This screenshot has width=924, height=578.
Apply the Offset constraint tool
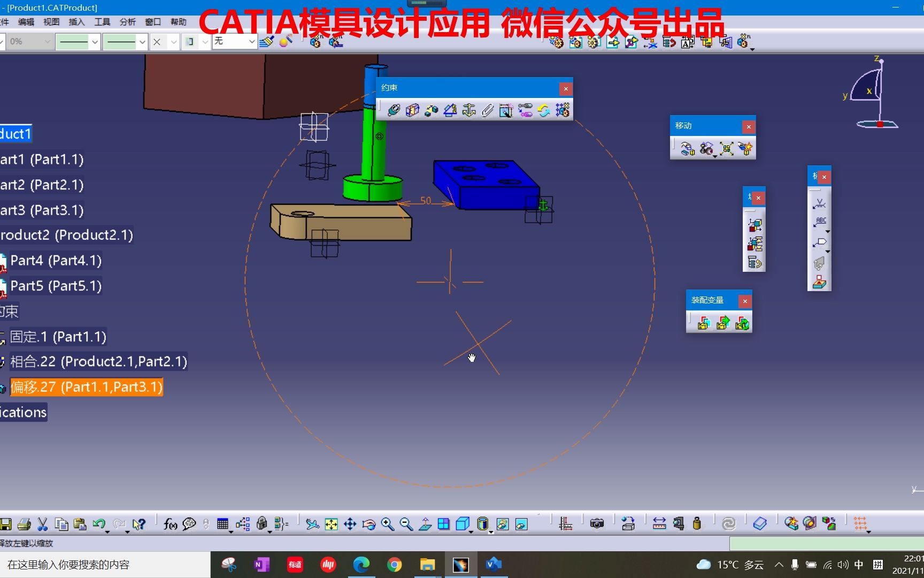tap(432, 110)
